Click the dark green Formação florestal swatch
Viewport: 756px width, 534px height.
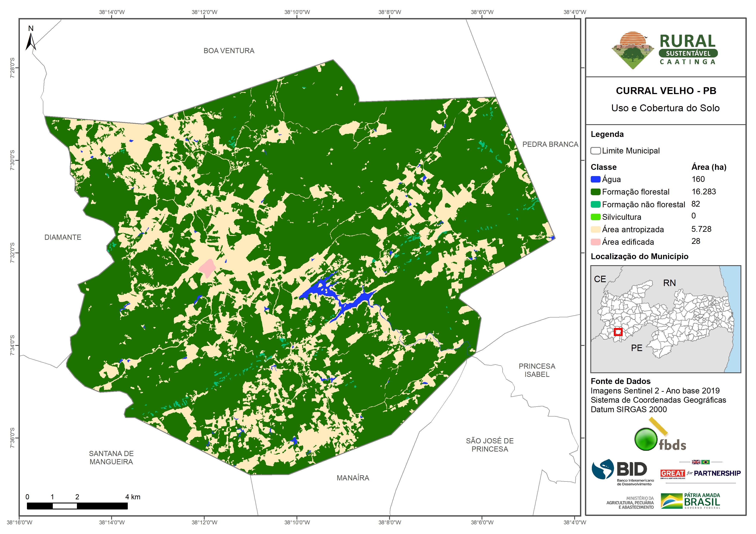coord(595,192)
